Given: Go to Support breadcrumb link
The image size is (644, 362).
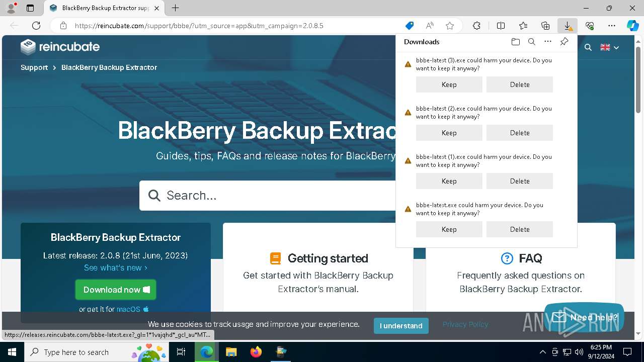Looking at the screenshot, I should click(x=34, y=67).
